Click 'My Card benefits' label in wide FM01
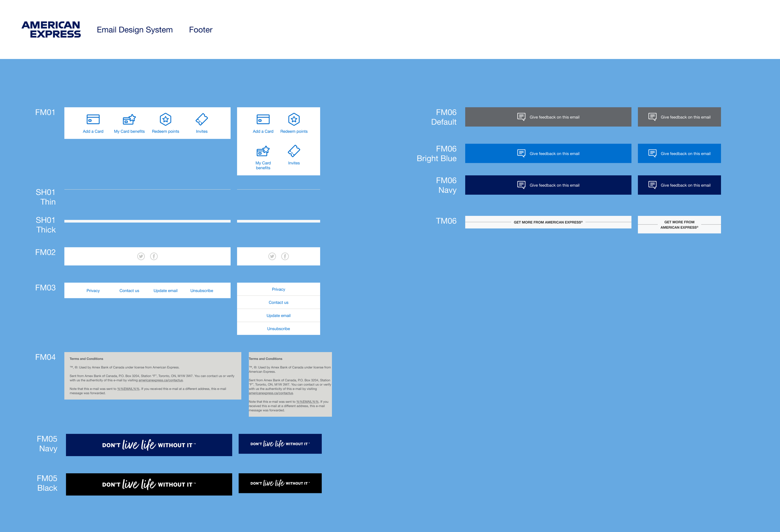The width and height of the screenshot is (780, 532). click(x=129, y=131)
